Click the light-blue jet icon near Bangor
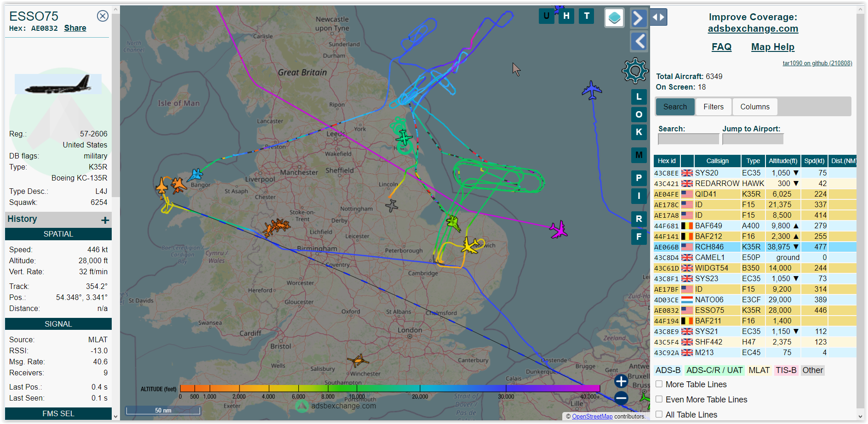868x424 pixels. coord(196,175)
